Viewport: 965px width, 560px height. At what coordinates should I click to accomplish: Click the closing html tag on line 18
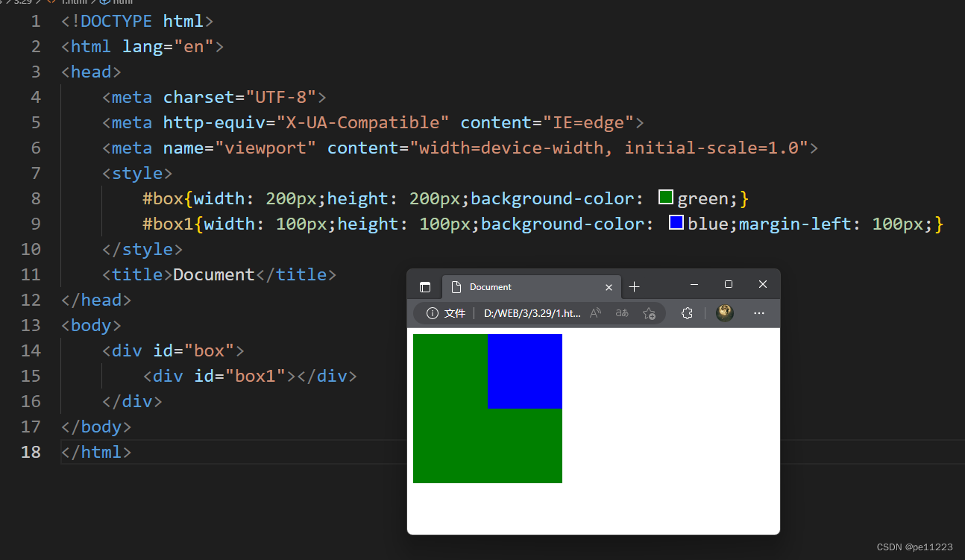(96, 452)
